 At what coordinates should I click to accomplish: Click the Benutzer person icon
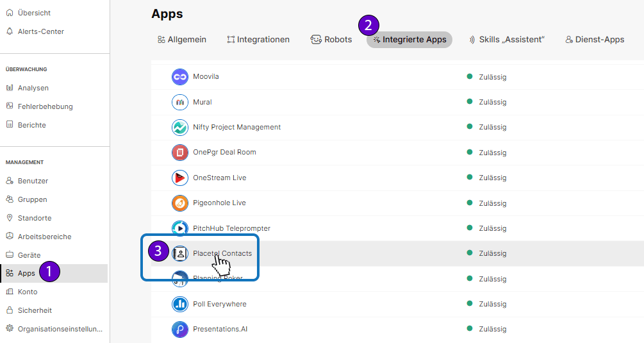pyautogui.click(x=10, y=181)
